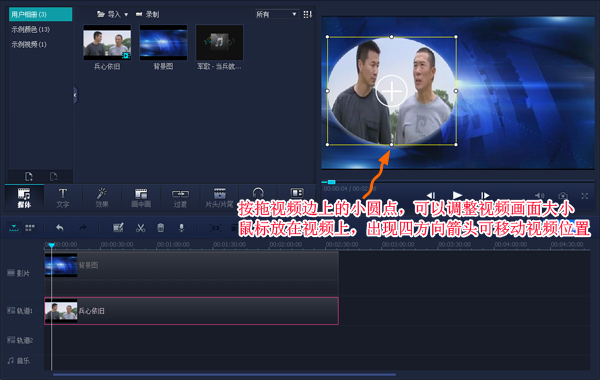Open the 效果 effects tab
This screenshot has height=380, width=600.
[x=102, y=197]
